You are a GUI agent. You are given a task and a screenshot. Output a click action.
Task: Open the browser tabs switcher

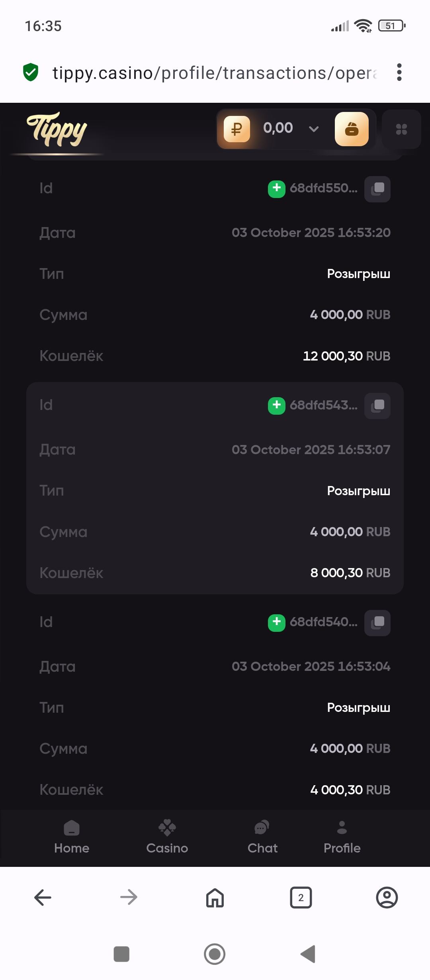tap(301, 898)
